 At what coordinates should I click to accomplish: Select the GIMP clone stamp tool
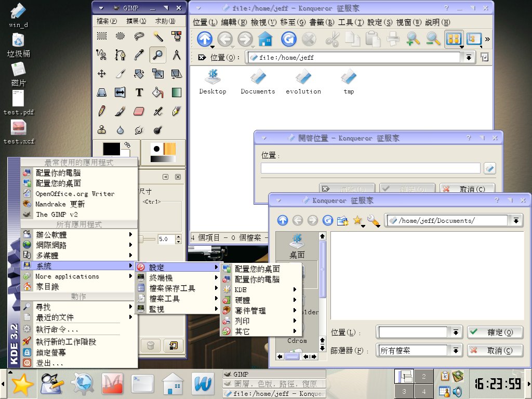coord(102,129)
